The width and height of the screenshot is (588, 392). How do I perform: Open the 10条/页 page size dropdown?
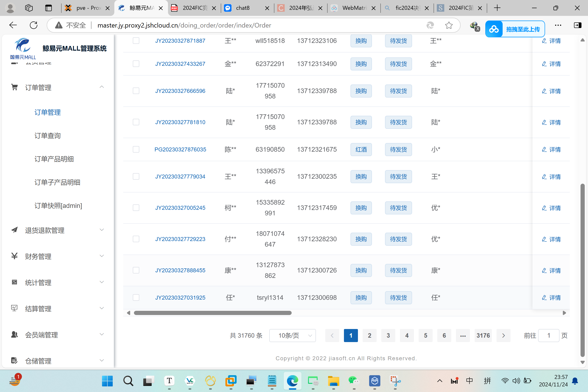293,336
